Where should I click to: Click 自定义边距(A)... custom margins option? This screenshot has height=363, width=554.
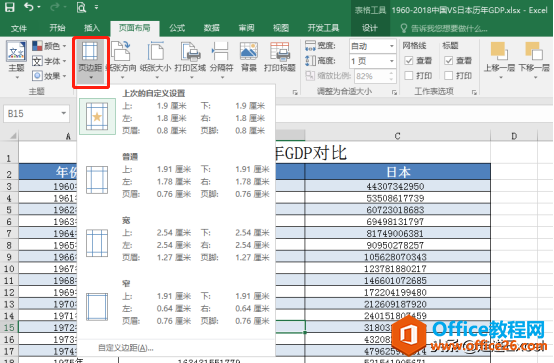point(126,348)
